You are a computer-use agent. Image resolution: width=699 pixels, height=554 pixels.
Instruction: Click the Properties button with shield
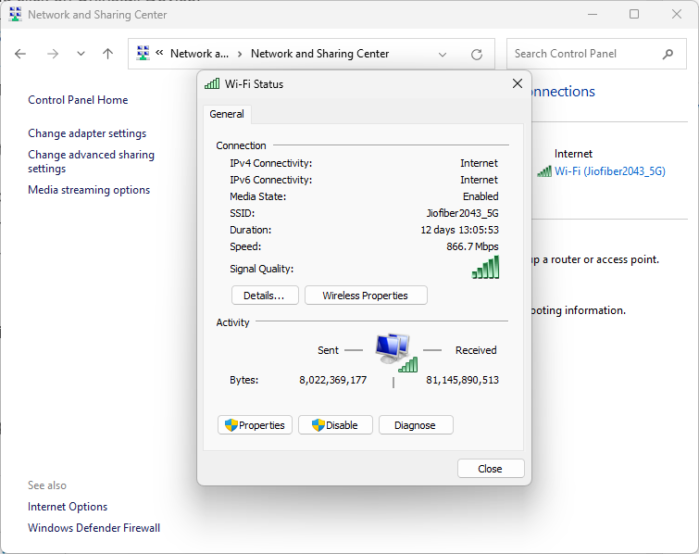254,425
